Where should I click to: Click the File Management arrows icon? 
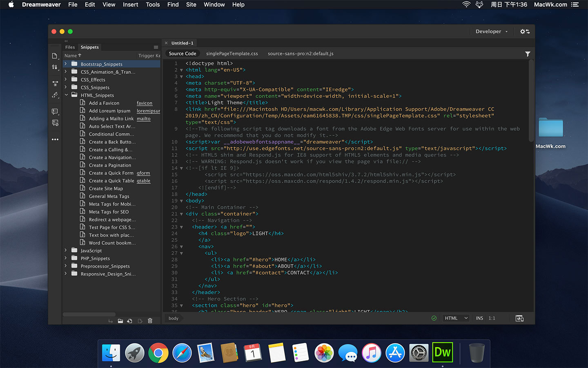[x=55, y=67]
